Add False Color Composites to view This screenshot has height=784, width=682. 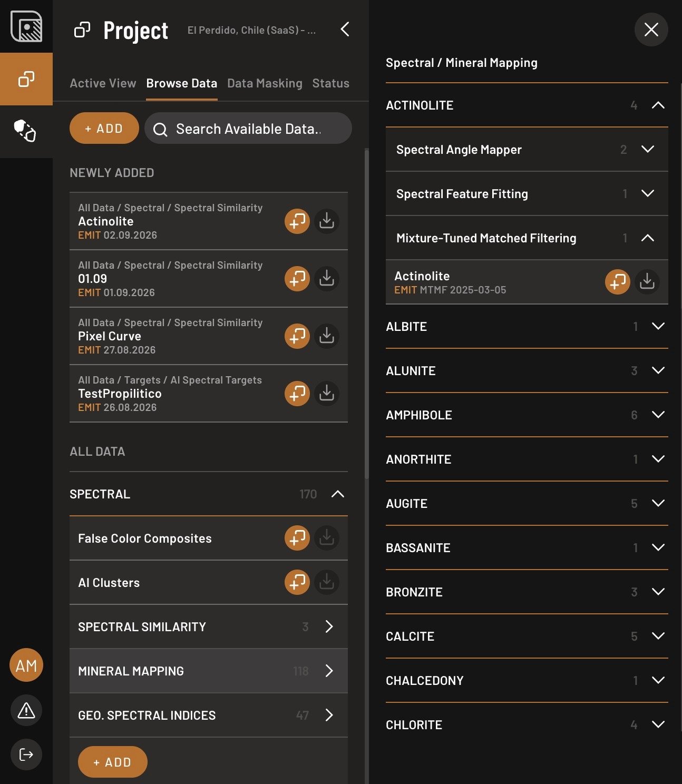coord(297,538)
